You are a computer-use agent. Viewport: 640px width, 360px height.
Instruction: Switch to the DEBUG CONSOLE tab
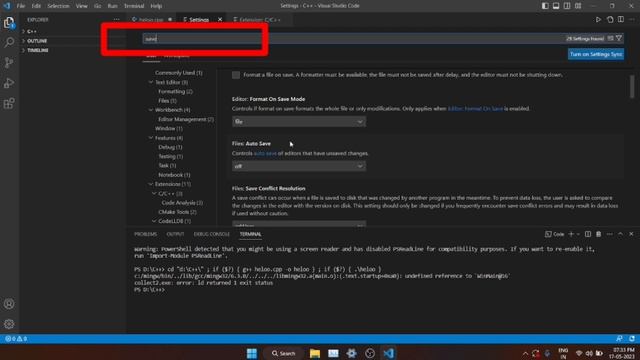point(211,234)
